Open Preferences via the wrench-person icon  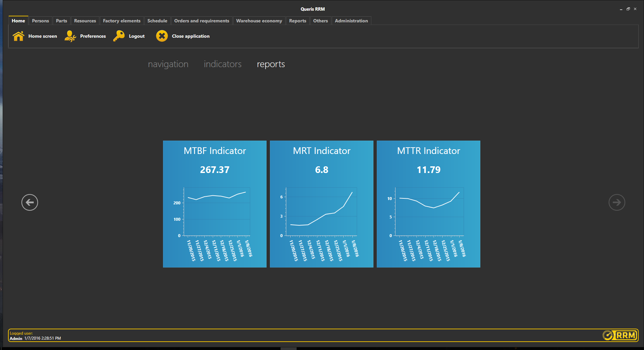[x=70, y=36]
